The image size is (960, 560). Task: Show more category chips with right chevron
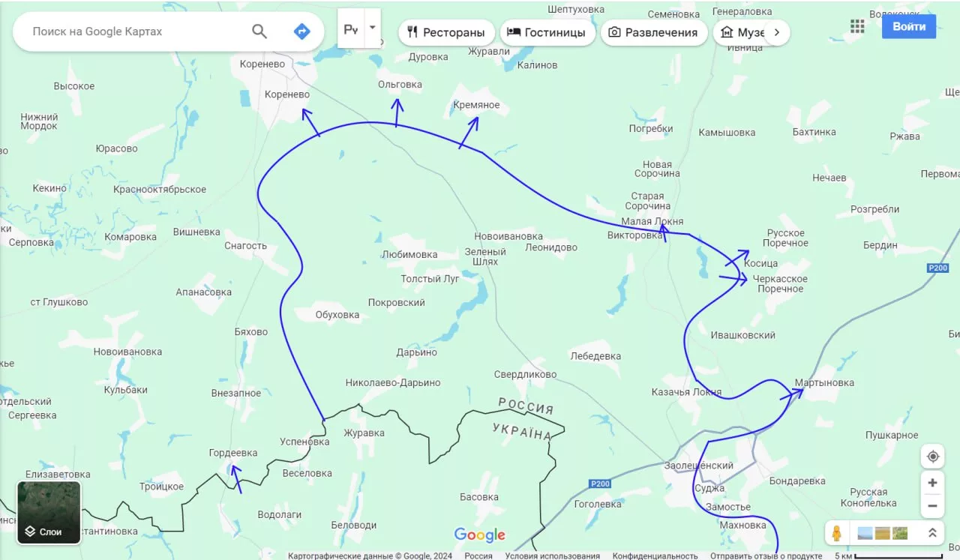tap(777, 32)
